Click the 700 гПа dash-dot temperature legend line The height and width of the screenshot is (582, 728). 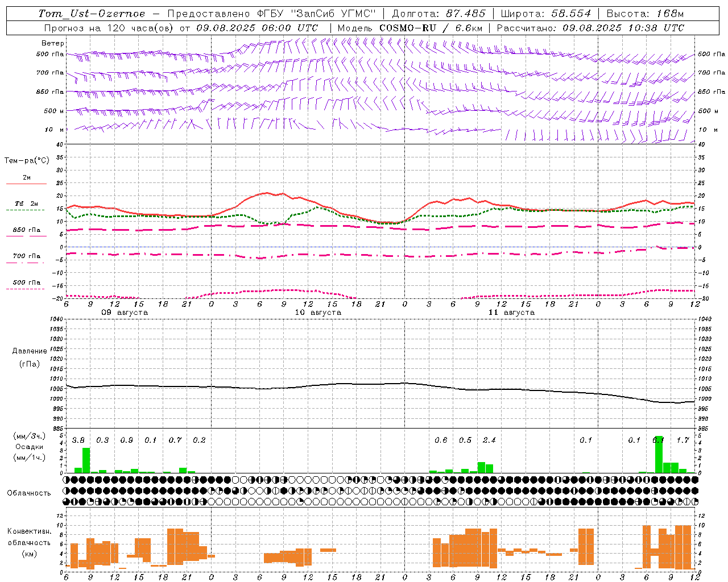[x=25, y=263]
